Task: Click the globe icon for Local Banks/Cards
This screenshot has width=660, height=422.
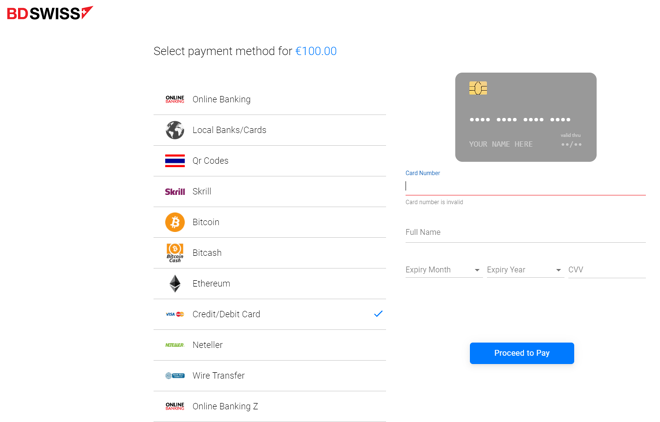Action: tap(175, 130)
